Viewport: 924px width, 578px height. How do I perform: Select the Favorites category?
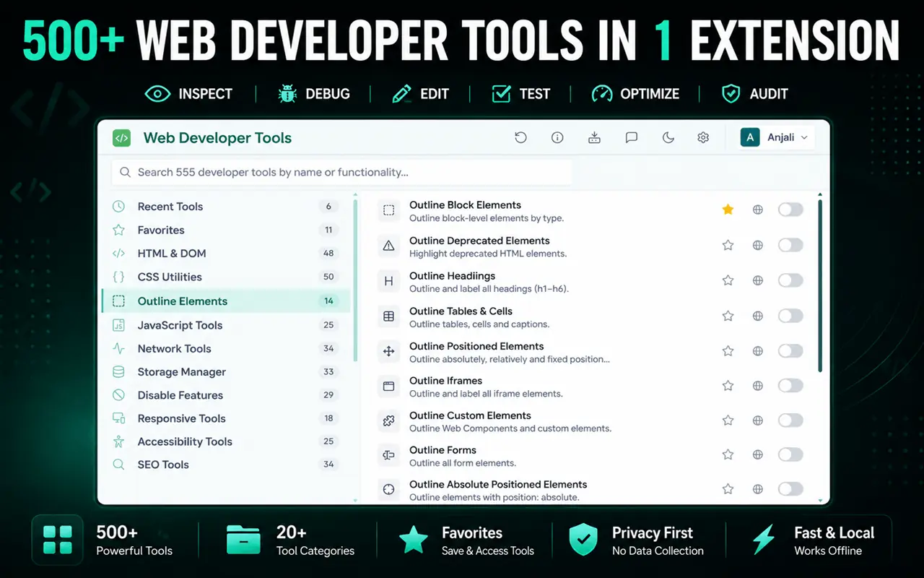click(x=226, y=230)
